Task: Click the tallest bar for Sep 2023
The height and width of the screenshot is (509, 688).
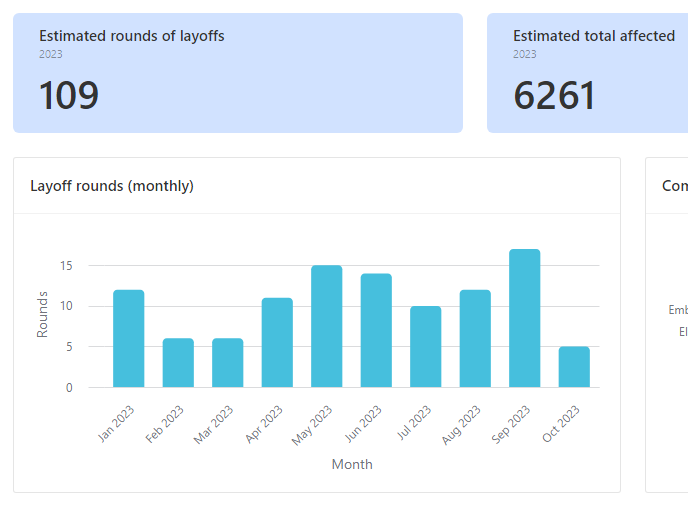Action: pos(524,318)
